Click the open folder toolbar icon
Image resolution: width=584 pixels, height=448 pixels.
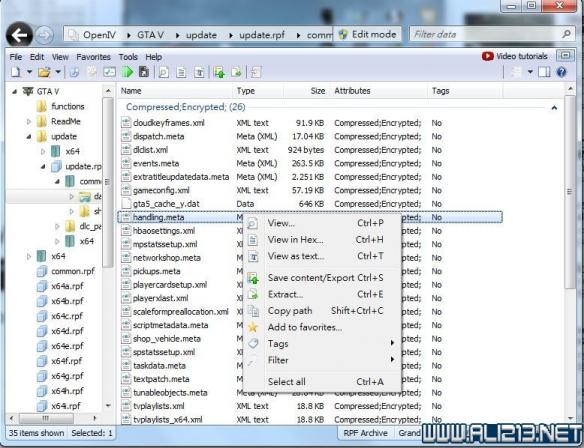pyautogui.click(x=44, y=72)
